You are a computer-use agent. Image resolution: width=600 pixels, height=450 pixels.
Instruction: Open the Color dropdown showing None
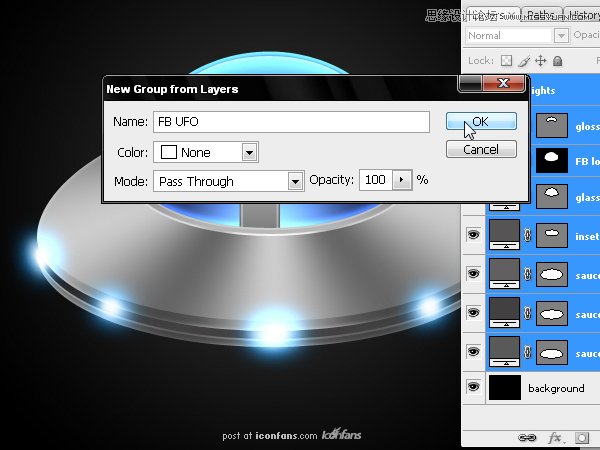pyautogui.click(x=206, y=152)
